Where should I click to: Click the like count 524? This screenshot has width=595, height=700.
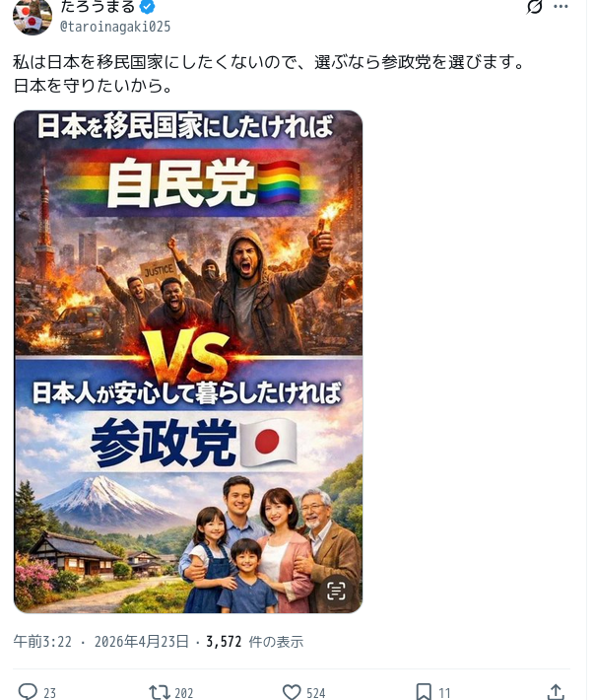[316, 693]
